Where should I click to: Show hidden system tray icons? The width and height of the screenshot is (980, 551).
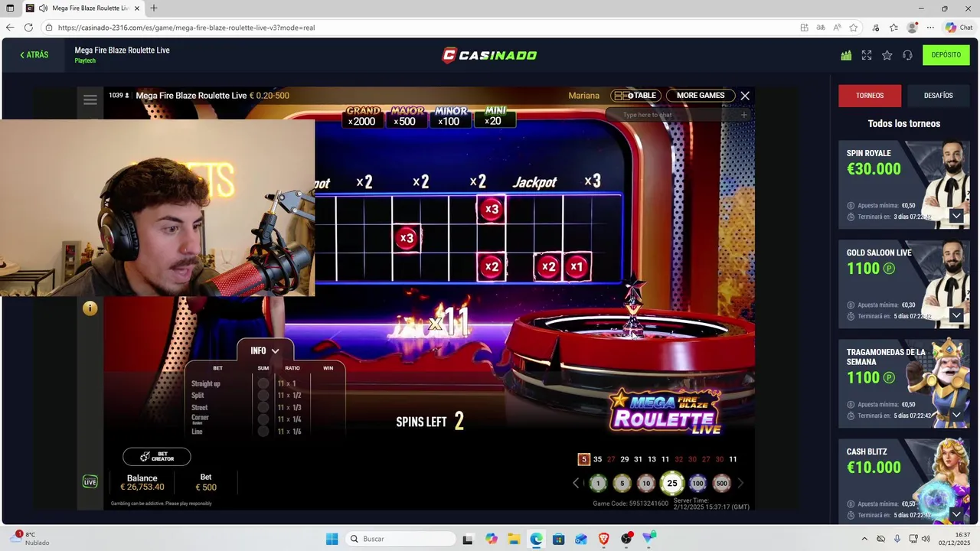(864, 539)
